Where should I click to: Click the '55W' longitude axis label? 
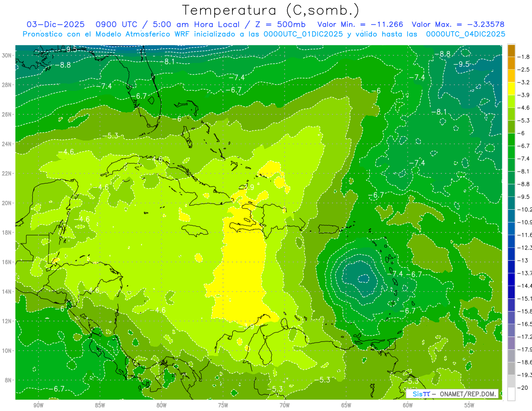469,405
